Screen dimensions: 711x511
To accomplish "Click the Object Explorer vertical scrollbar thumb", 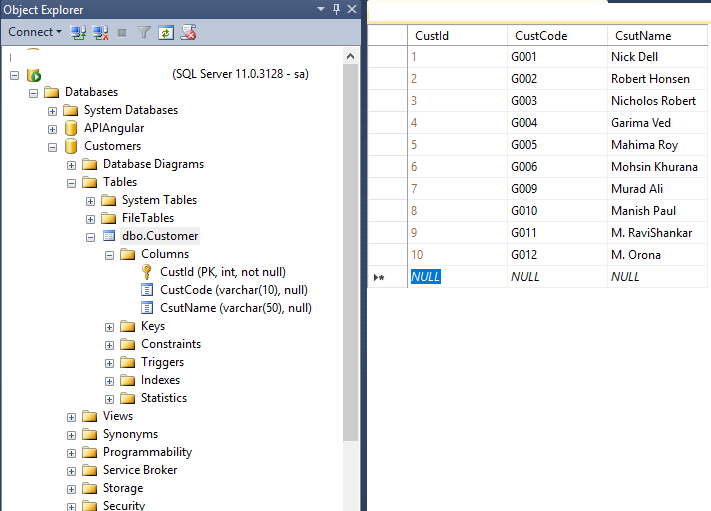I will point(350,252).
